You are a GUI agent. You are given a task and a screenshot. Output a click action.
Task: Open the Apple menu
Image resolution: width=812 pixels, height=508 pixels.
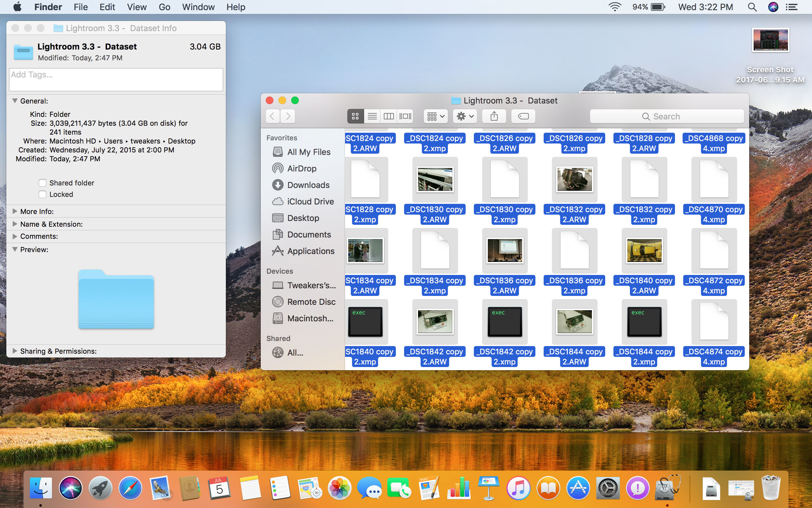(x=17, y=7)
